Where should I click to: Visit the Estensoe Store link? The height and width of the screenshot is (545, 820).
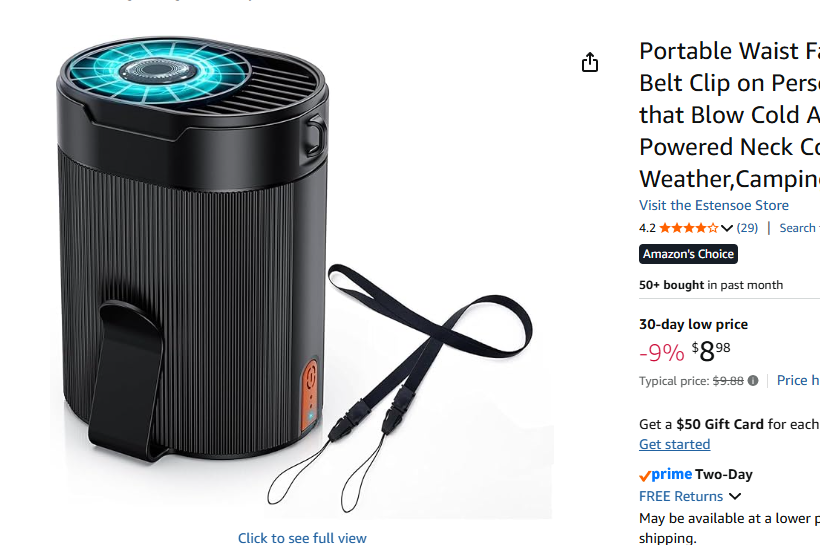pyautogui.click(x=713, y=205)
